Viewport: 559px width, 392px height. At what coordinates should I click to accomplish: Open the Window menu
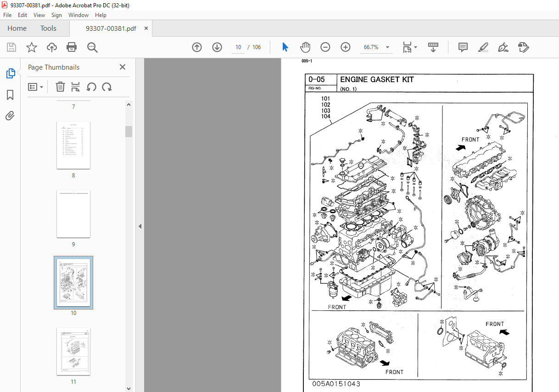[78, 15]
